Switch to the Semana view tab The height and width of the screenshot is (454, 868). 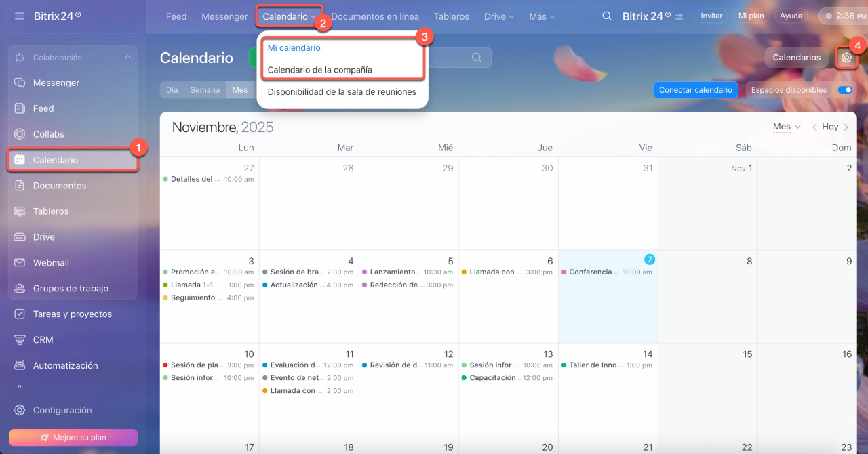pyautogui.click(x=205, y=90)
